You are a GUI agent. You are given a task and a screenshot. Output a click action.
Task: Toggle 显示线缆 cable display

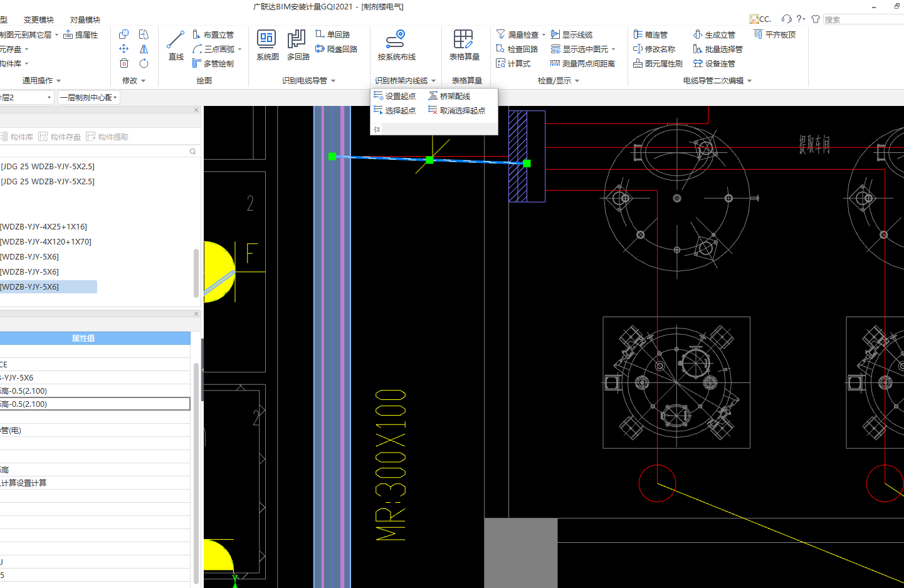[x=572, y=34]
